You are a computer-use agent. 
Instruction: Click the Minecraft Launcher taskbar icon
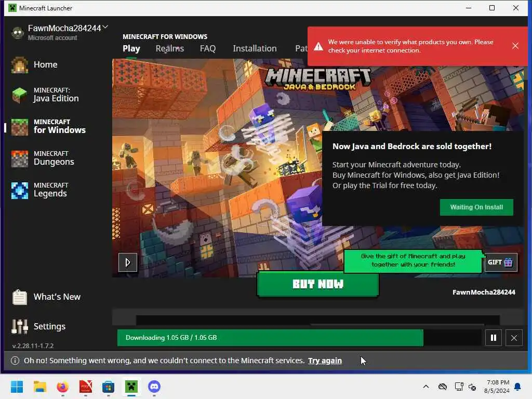(131, 387)
